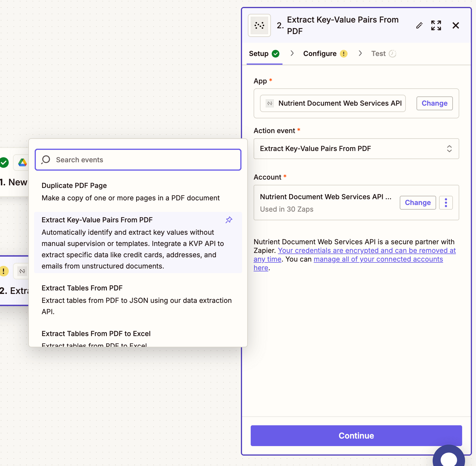
Task: Click inside the Search events field
Action: 138,160
